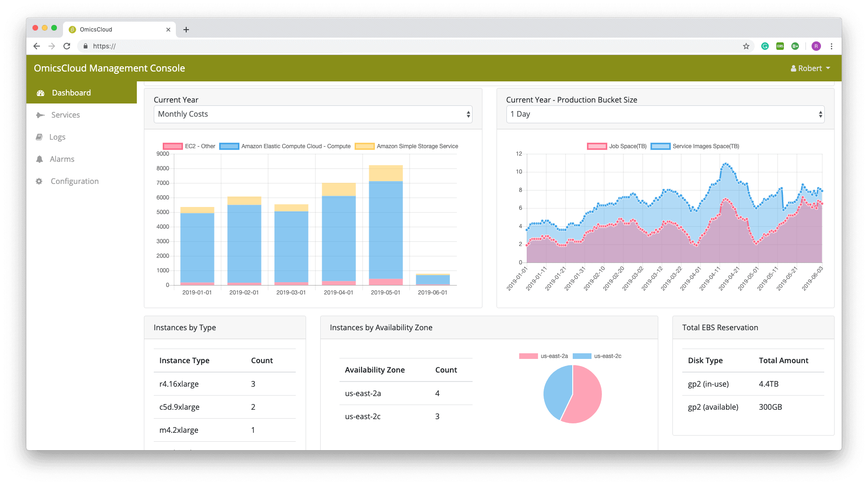868x485 pixels.
Task: Click the Grammarly extension icon
Action: point(765,46)
